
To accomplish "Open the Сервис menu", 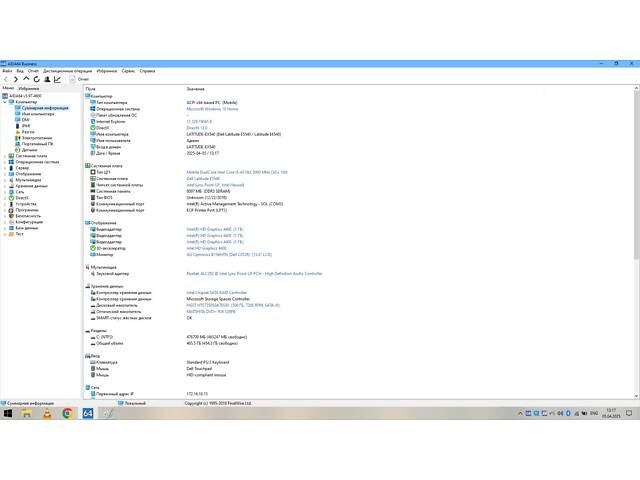I will [x=128, y=71].
